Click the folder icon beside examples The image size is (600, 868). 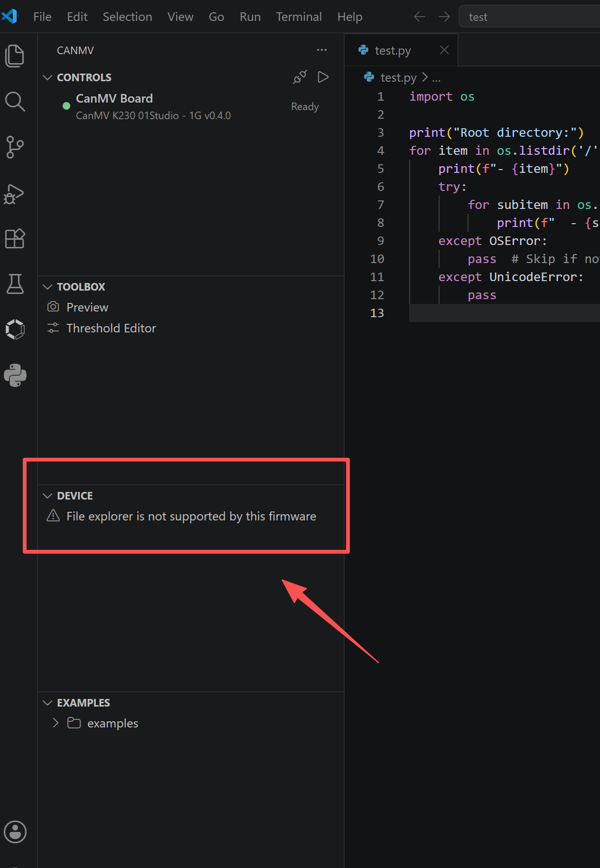pos(74,723)
